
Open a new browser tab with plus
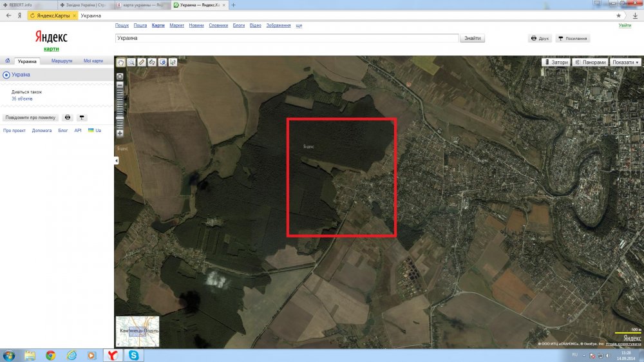pos(233,5)
